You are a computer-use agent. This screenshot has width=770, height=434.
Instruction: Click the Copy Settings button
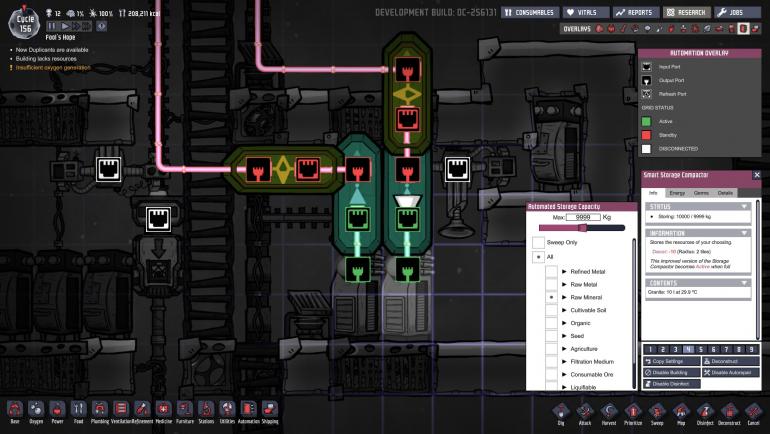pyautogui.click(x=672, y=361)
